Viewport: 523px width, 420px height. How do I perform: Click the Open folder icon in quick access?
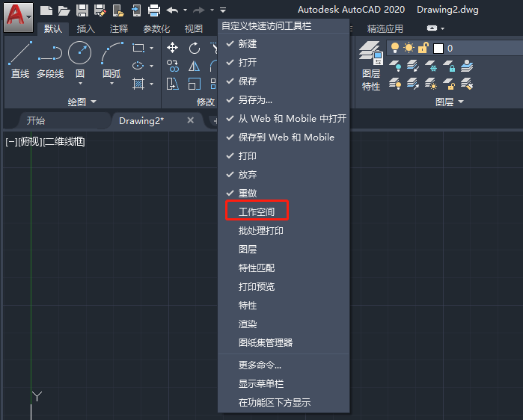(x=64, y=10)
